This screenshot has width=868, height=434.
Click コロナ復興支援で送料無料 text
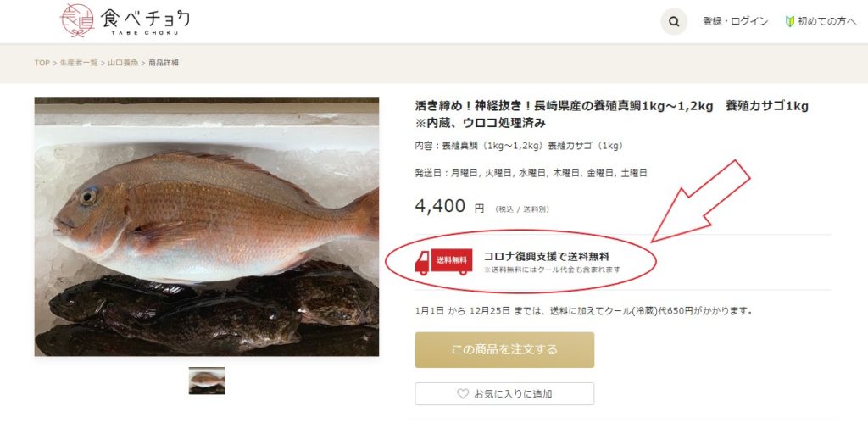(547, 257)
